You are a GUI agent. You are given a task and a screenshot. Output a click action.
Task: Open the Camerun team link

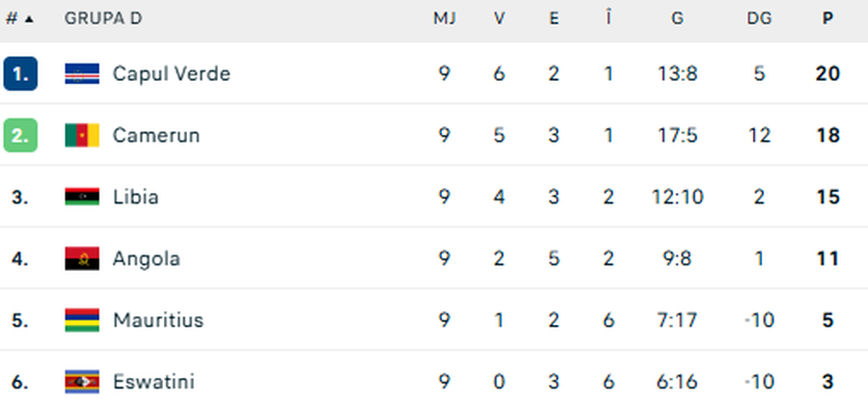(156, 135)
